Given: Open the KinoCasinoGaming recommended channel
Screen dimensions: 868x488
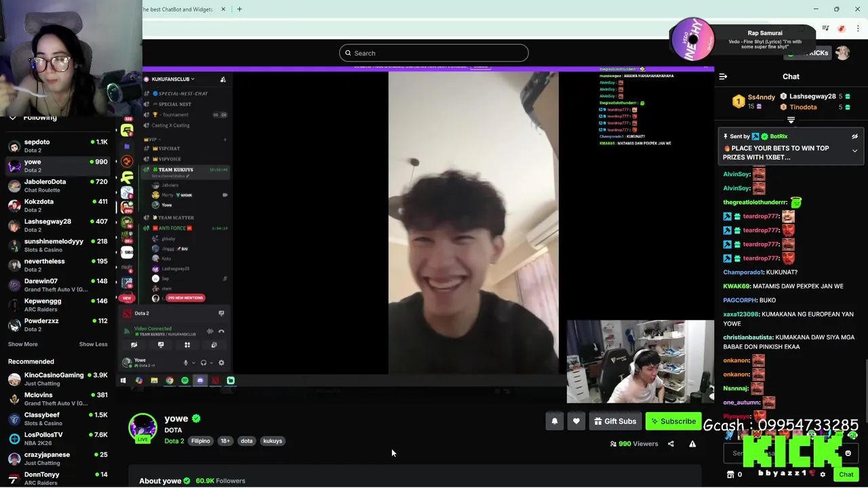Looking at the screenshot, I should point(58,379).
